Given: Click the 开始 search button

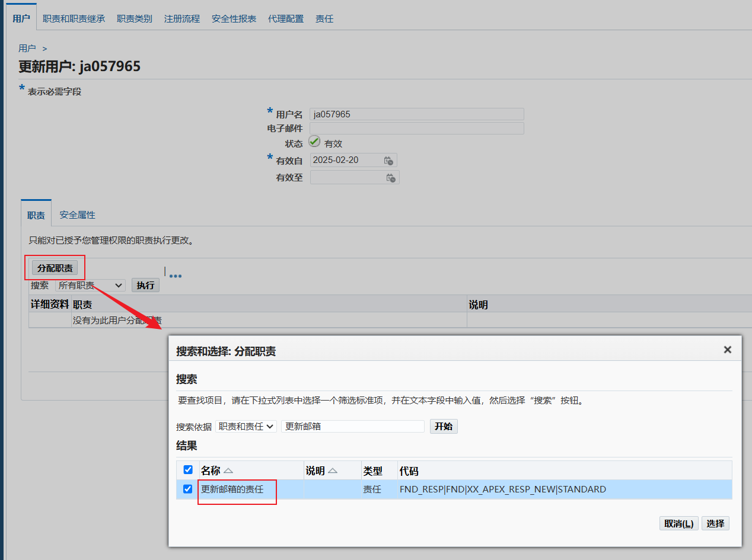Looking at the screenshot, I should pos(444,427).
